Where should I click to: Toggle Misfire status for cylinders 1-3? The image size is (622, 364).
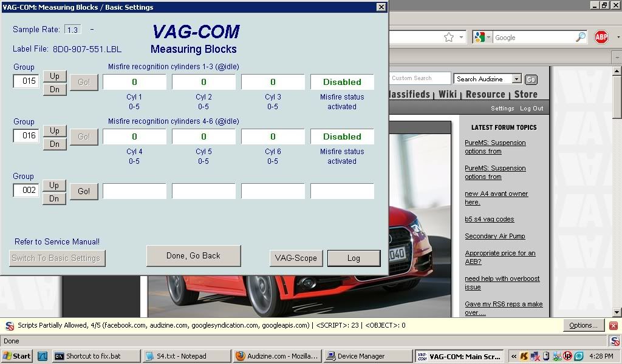pos(341,82)
